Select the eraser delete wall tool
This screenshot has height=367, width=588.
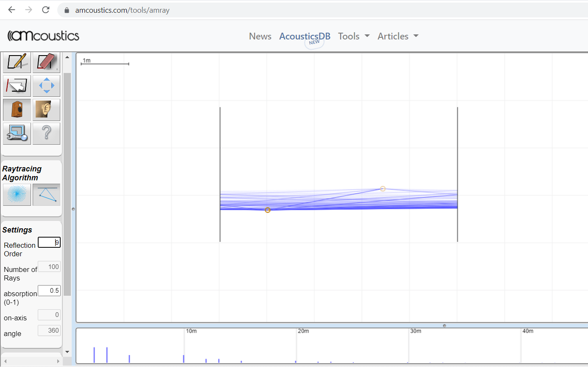click(46, 62)
